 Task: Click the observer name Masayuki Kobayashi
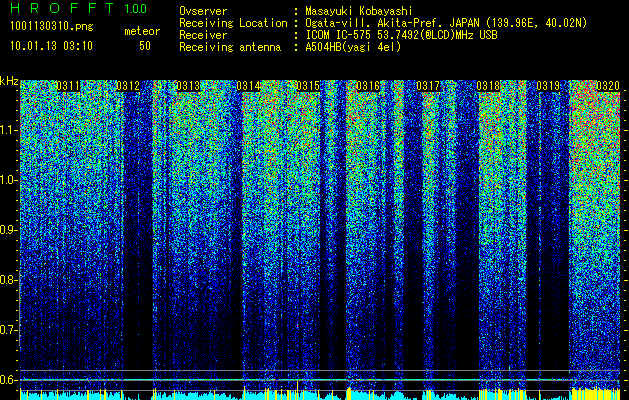click(x=359, y=11)
